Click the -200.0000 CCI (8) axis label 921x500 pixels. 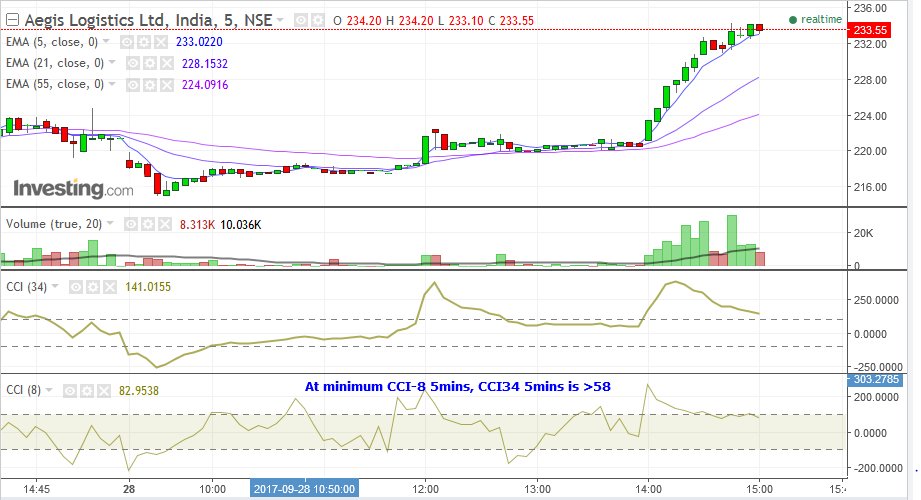pyautogui.click(x=876, y=468)
